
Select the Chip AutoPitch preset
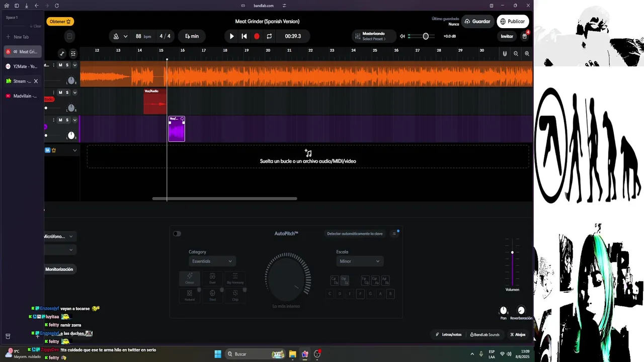tap(235, 295)
